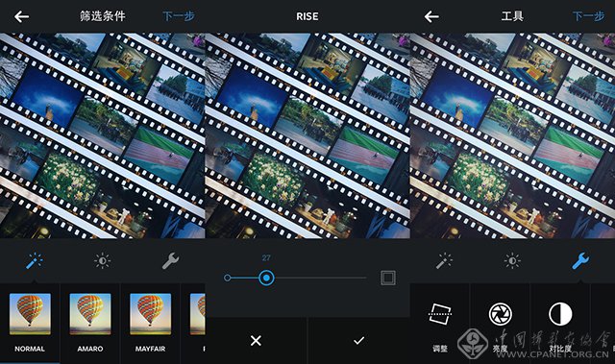Viewport: 615px width, 364px height.
Task: Open the 对比度 contrast tool
Action: click(560, 314)
